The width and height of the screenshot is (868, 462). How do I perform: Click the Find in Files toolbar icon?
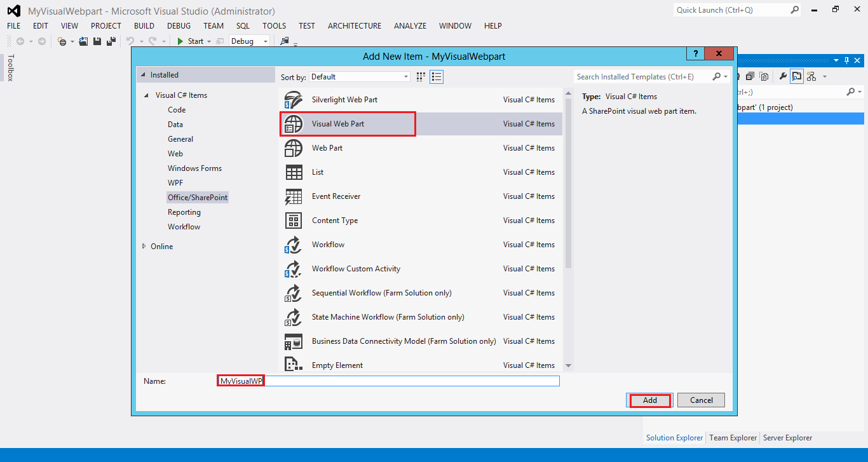(285, 41)
